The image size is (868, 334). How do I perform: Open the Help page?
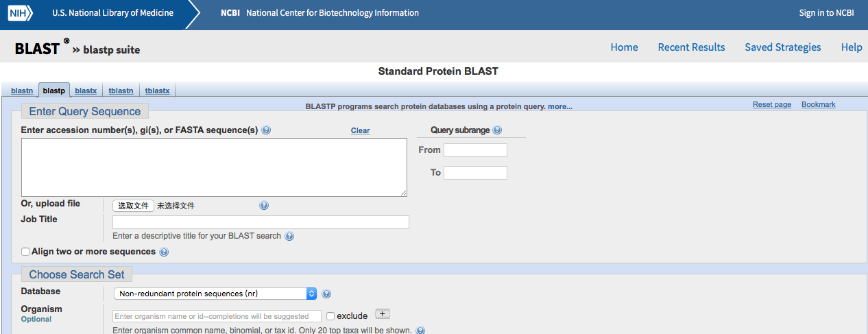(x=852, y=47)
